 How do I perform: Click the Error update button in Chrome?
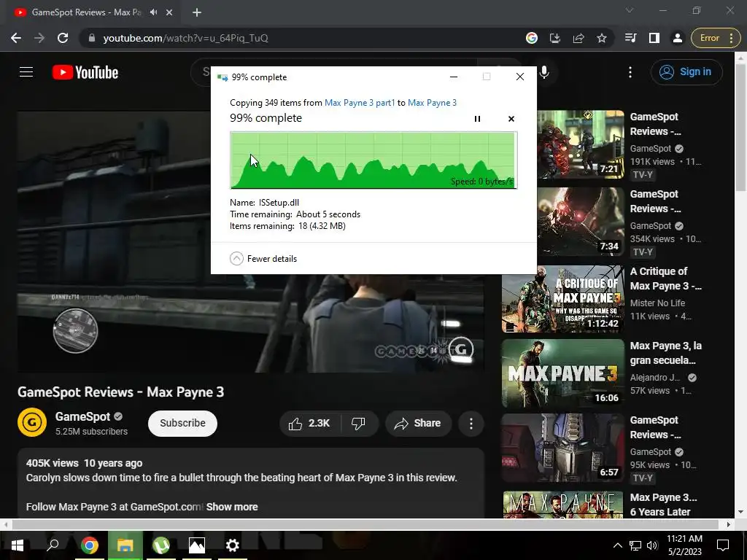pyautogui.click(x=716, y=38)
